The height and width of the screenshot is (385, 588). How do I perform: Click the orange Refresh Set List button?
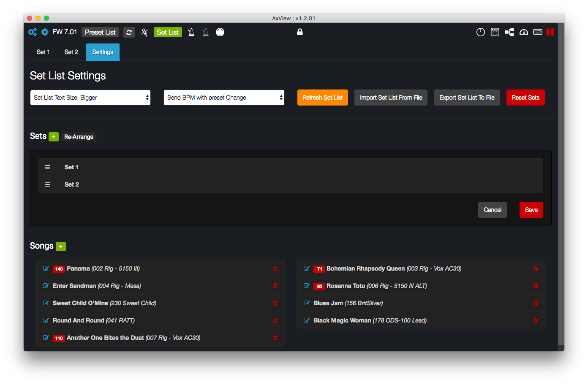(323, 98)
